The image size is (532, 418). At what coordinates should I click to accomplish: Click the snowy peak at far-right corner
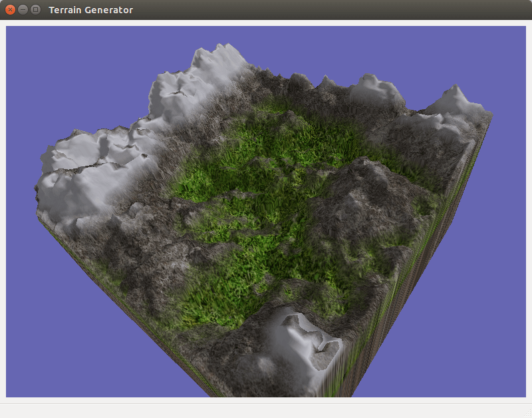(456, 100)
